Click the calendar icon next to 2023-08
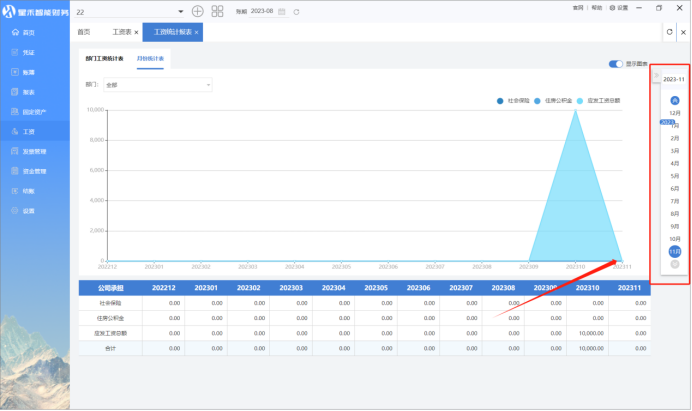The height and width of the screenshot is (411, 692). point(282,11)
